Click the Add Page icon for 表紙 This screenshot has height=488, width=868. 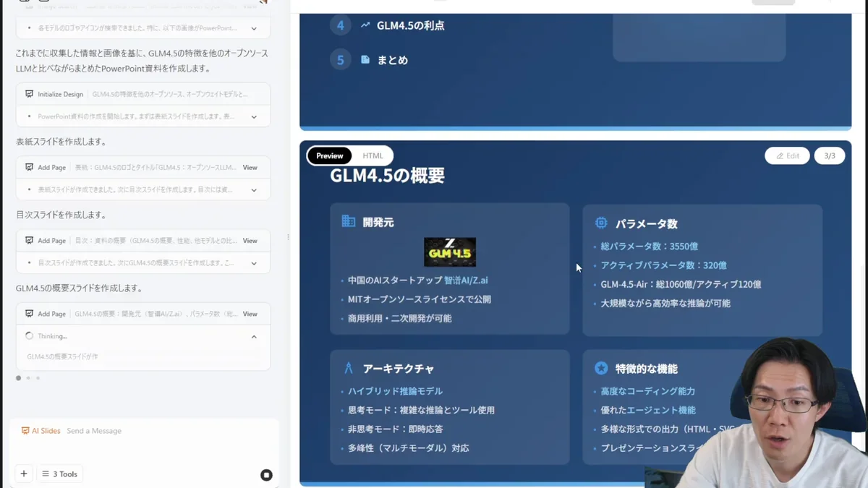click(29, 167)
